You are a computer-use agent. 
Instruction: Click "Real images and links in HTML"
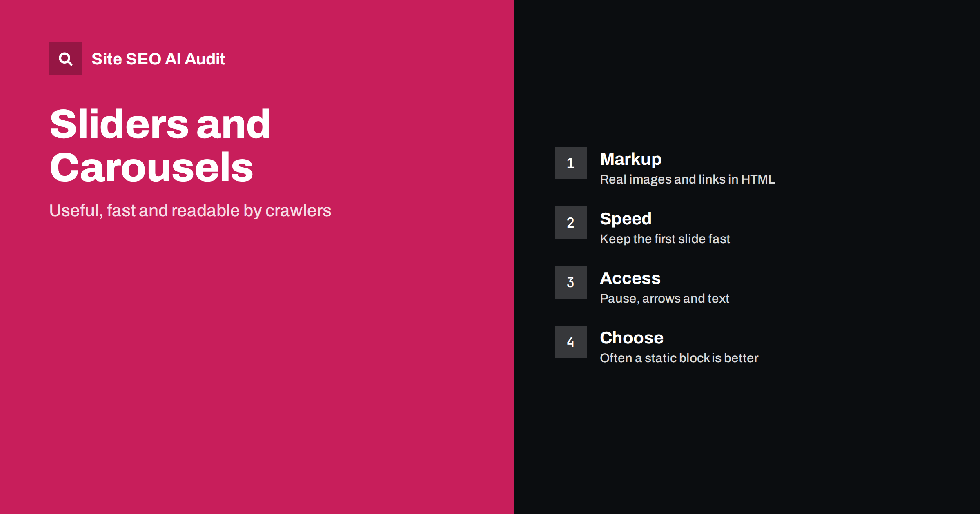[687, 179]
